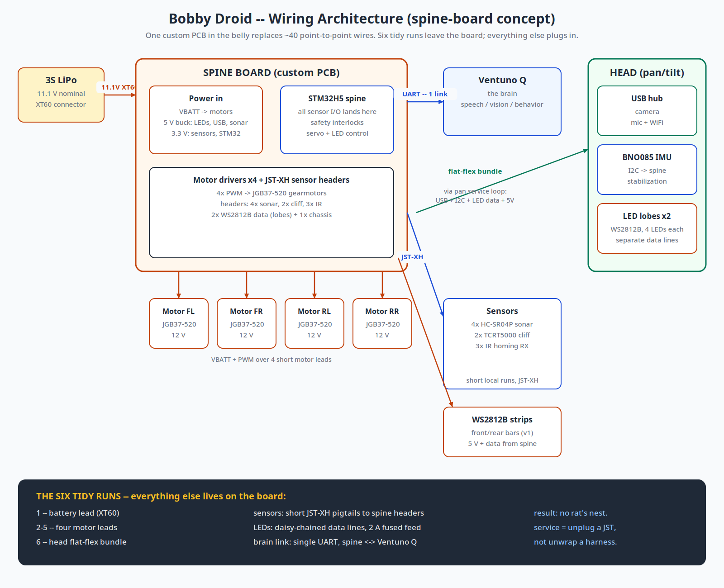The height and width of the screenshot is (588, 724).
Task: Select '1 -- battery lead (XT60)' line
Action: pyautogui.click(x=78, y=513)
